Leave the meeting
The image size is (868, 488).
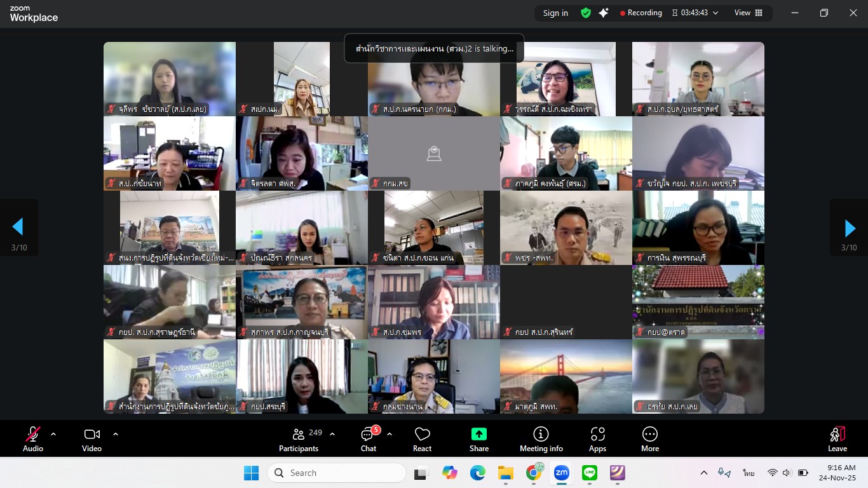pyautogui.click(x=837, y=440)
